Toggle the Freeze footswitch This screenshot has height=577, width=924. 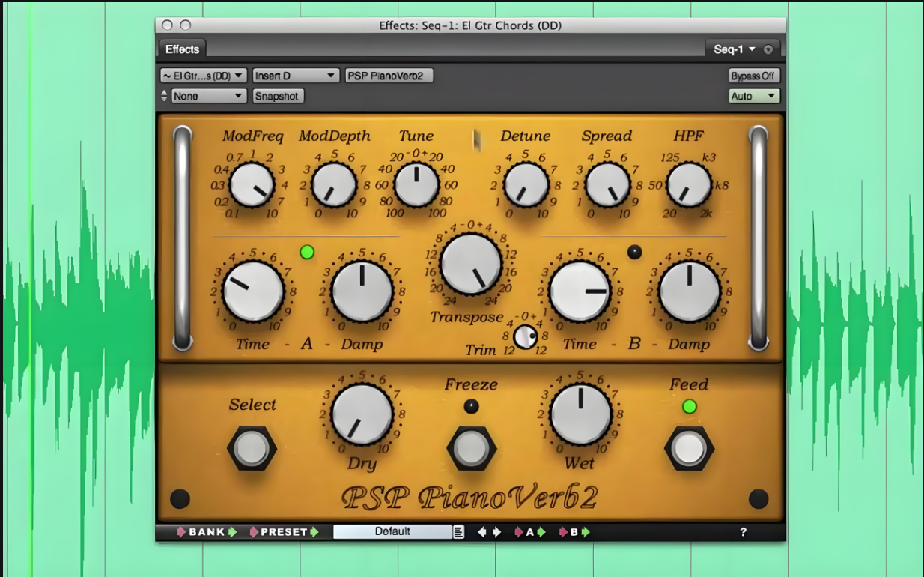pyautogui.click(x=471, y=450)
